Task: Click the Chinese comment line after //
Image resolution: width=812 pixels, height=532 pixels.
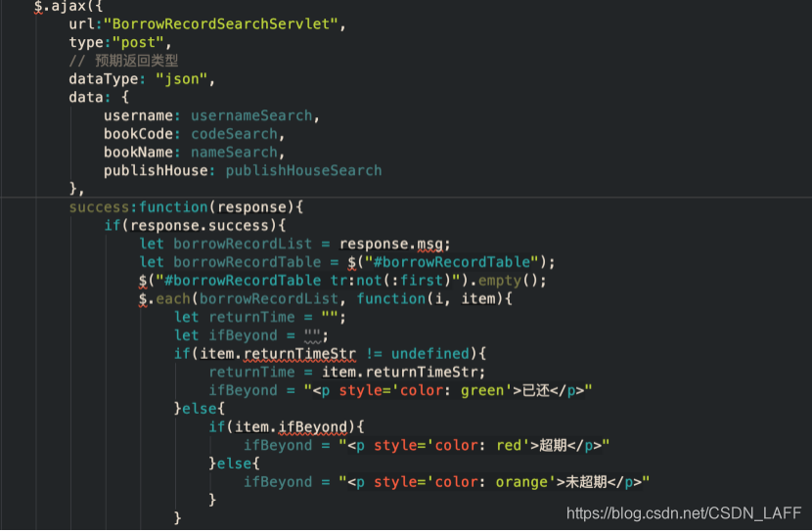Action: [x=124, y=61]
